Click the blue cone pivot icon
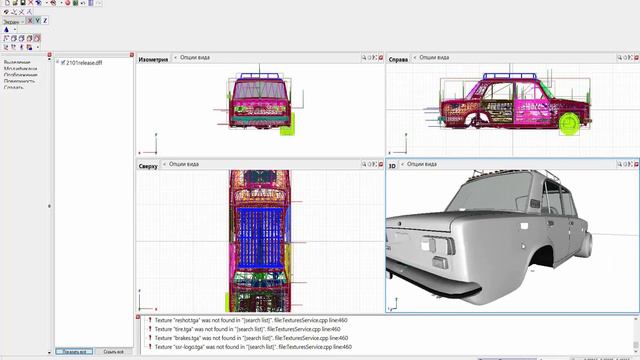Image resolution: width=640 pixels, height=360 pixels. click(x=6, y=29)
